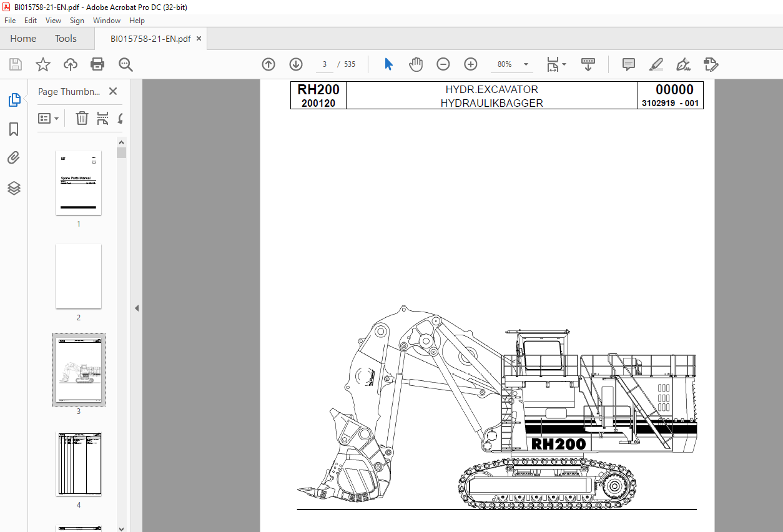Open the Edit menu

[x=31, y=21]
